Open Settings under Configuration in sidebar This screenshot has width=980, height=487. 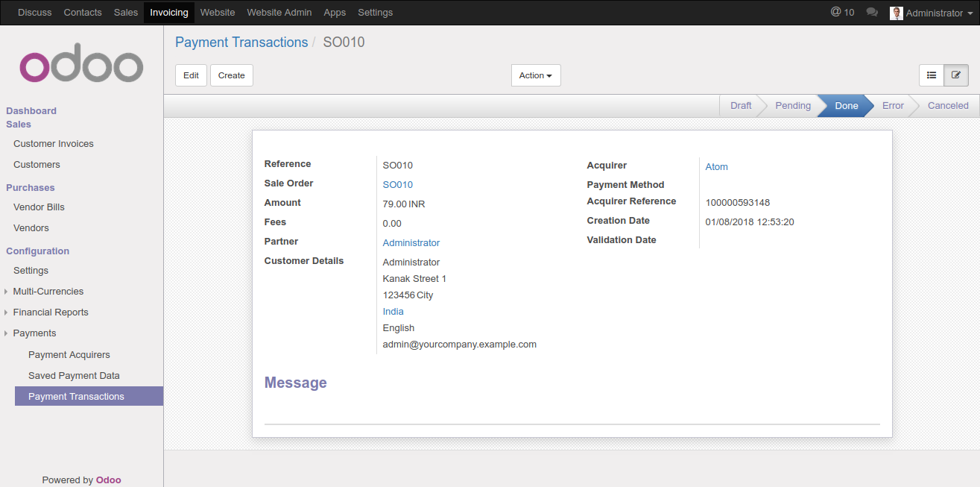pos(31,271)
